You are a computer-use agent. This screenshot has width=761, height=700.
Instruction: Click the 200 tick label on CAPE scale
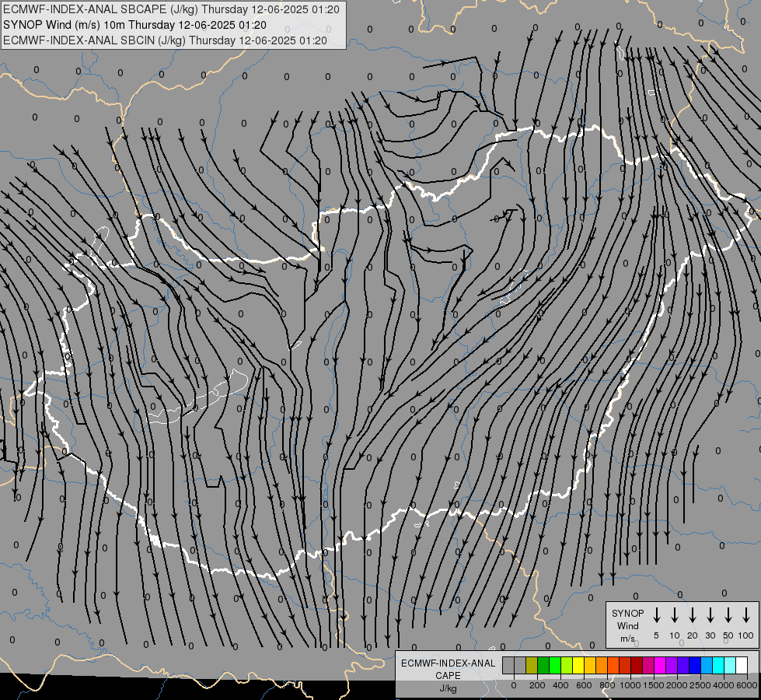tap(537, 685)
